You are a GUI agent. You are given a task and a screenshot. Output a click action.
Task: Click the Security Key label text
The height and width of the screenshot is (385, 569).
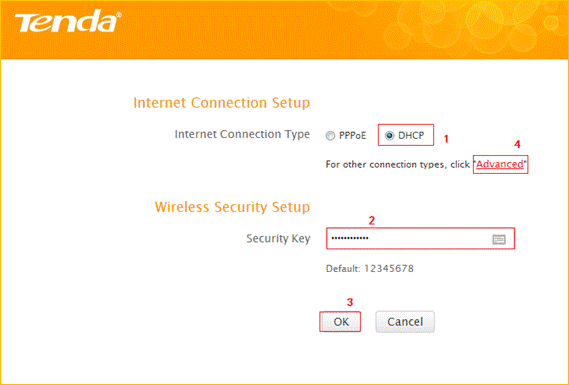pos(278,238)
